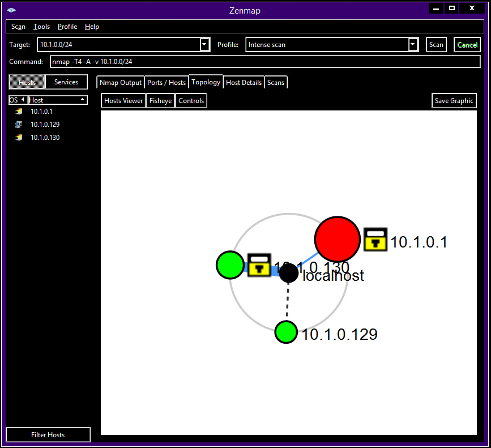Image resolution: width=491 pixels, height=448 pixels.
Task: Switch to the Scans tab
Action: click(x=276, y=83)
